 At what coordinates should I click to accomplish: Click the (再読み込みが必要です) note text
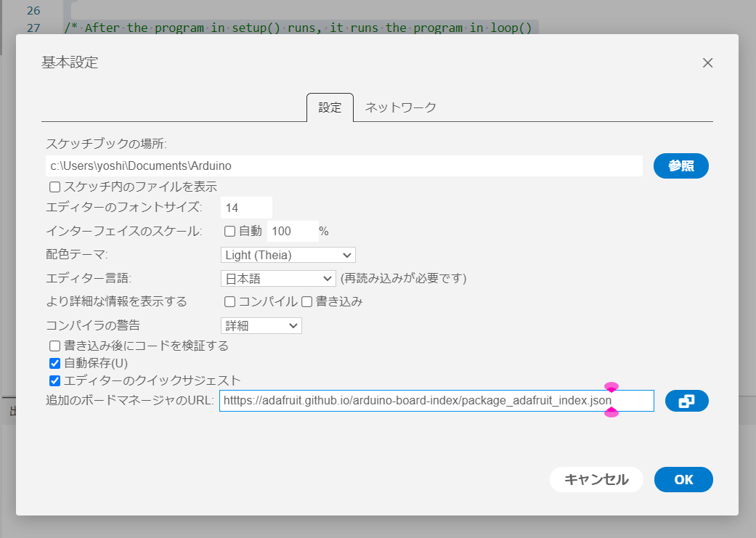point(404,279)
